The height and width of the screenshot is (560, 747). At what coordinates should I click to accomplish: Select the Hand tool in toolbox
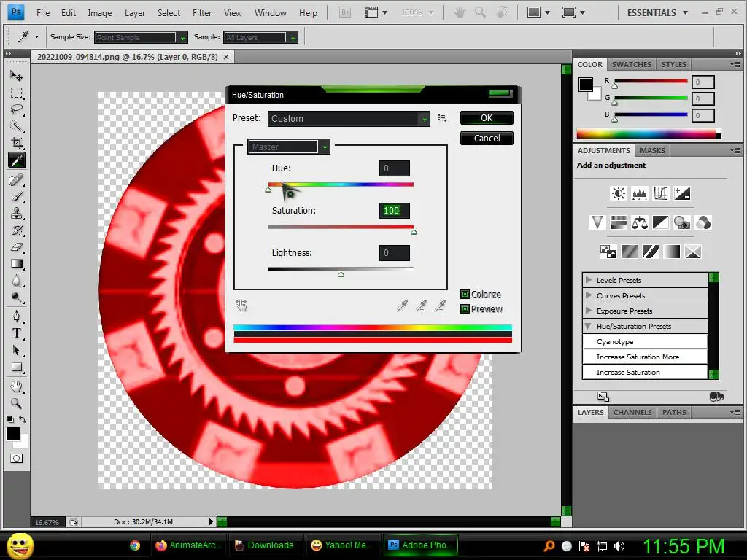tap(17, 386)
